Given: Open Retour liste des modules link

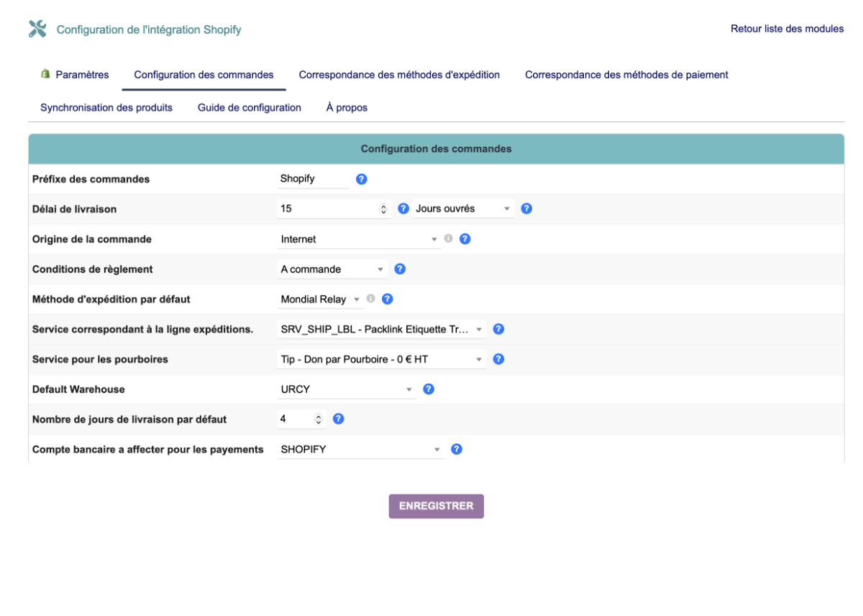Looking at the screenshot, I should 787,29.
